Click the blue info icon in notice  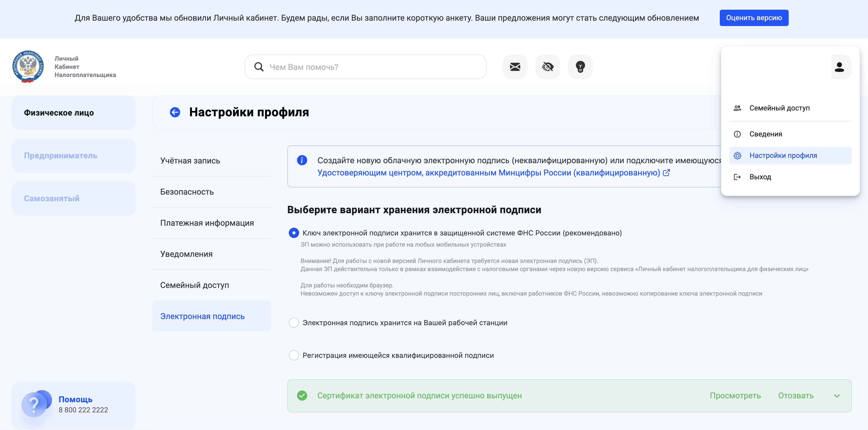[x=302, y=160]
